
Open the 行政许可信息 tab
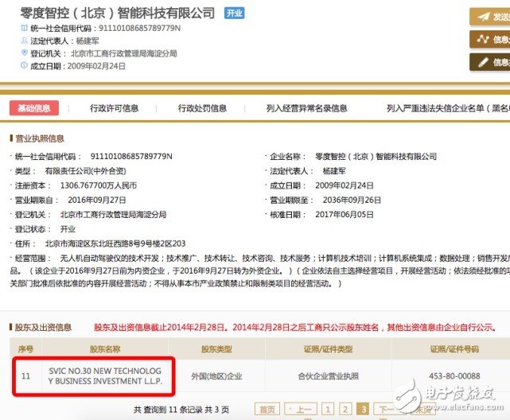coord(114,108)
